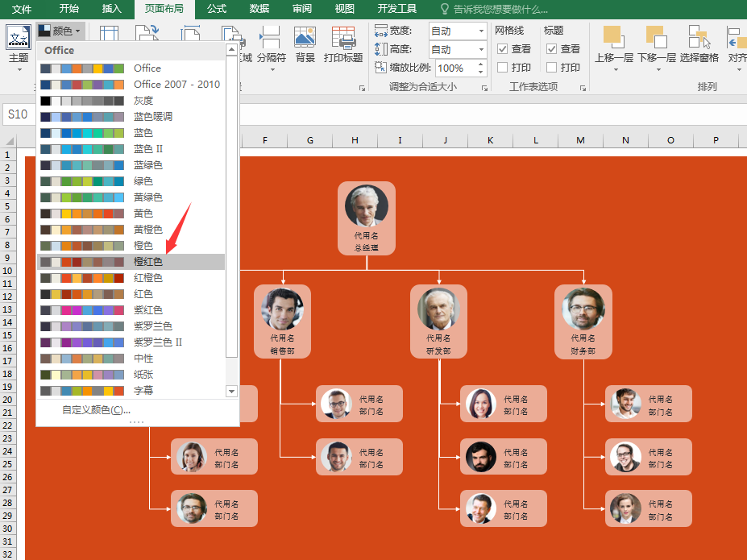Switch to the 审阅 tab
747x560 pixels.
click(302, 9)
